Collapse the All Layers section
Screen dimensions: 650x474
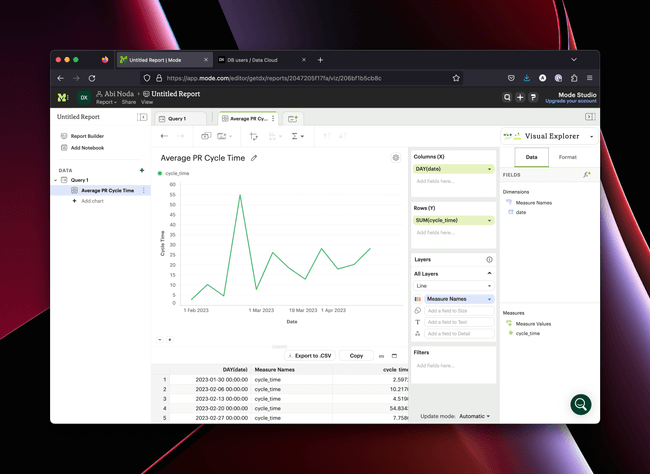coord(489,273)
